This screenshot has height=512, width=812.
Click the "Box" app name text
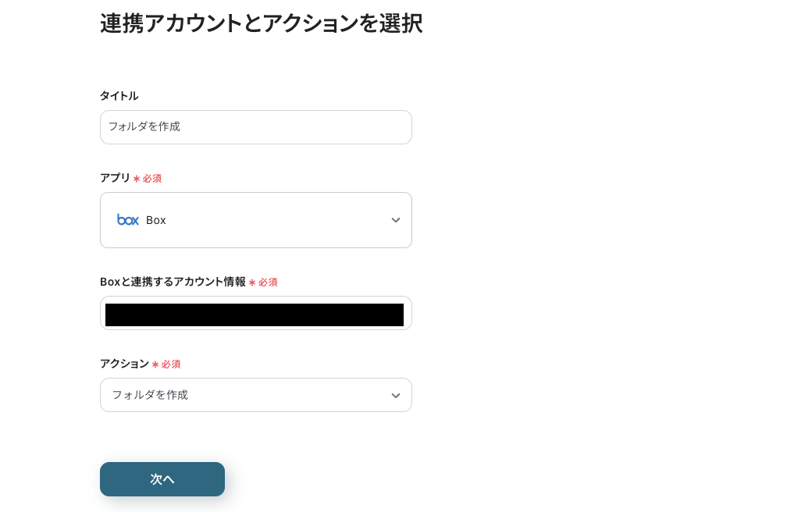pos(156,220)
